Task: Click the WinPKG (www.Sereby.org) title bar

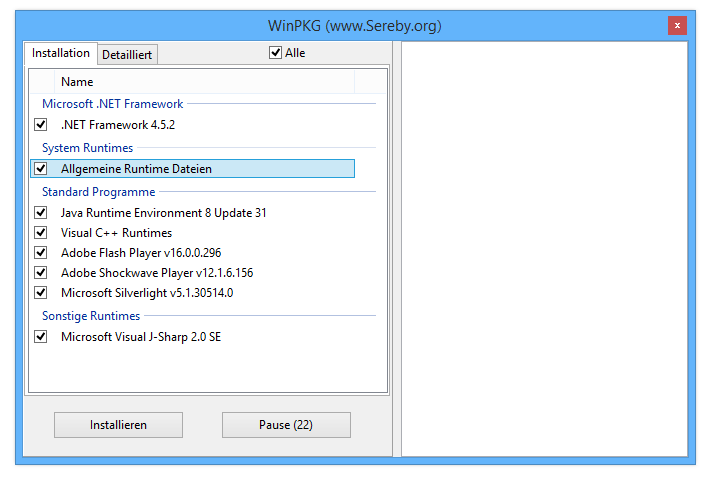Action: point(355,26)
